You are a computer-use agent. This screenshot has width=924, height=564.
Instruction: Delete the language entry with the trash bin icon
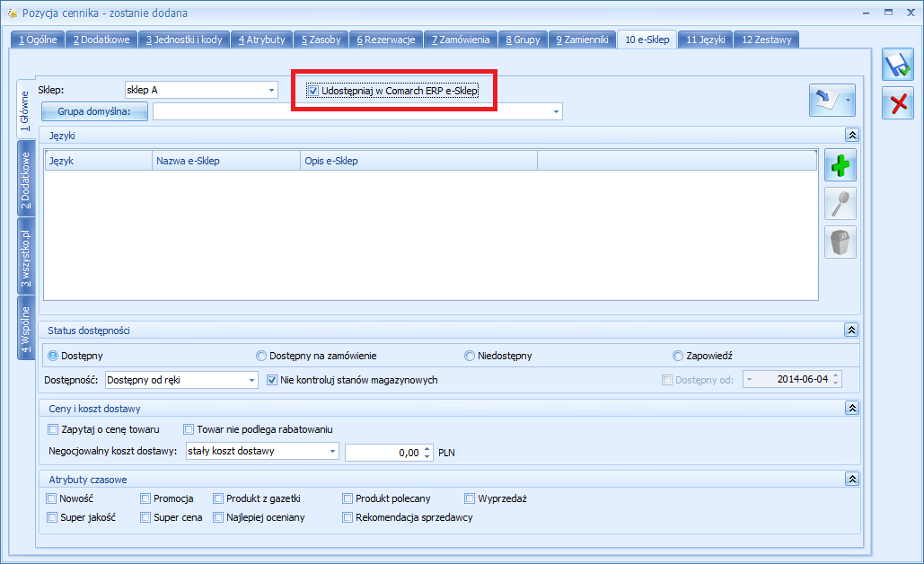[x=840, y=242]
